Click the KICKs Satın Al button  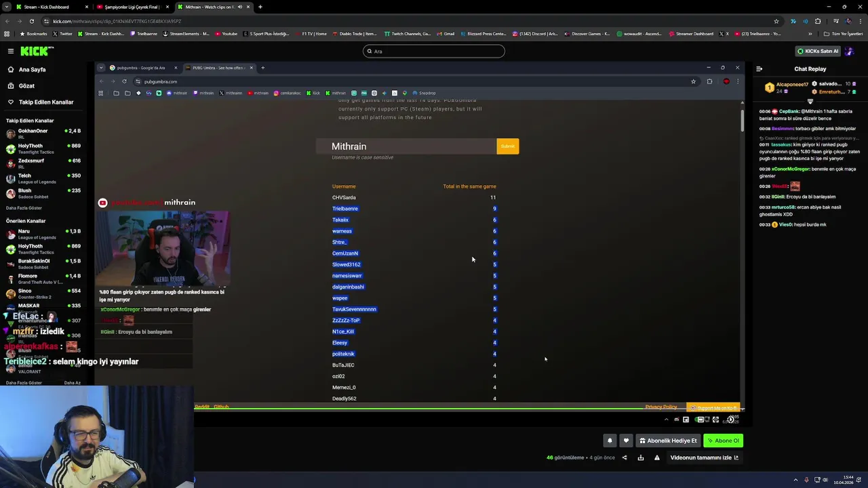click(818, 51)
